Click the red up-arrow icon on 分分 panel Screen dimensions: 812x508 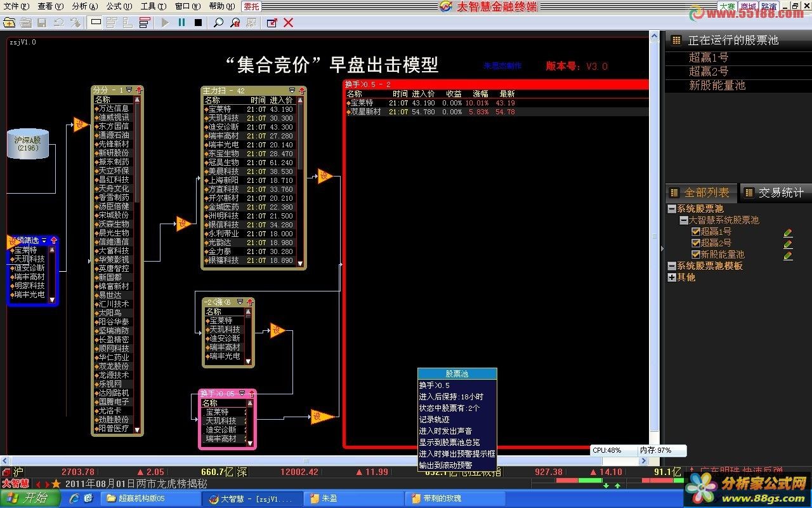(138, 90)
